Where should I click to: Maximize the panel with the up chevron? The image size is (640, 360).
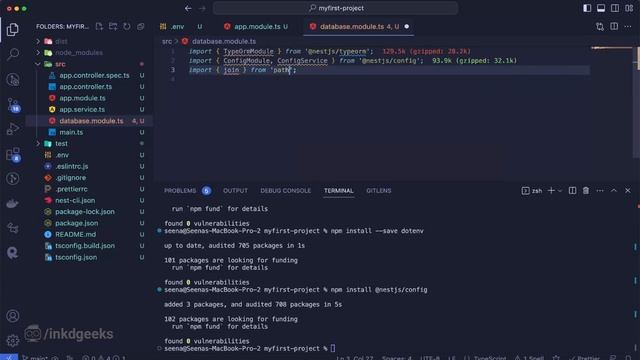coord(613,191)
